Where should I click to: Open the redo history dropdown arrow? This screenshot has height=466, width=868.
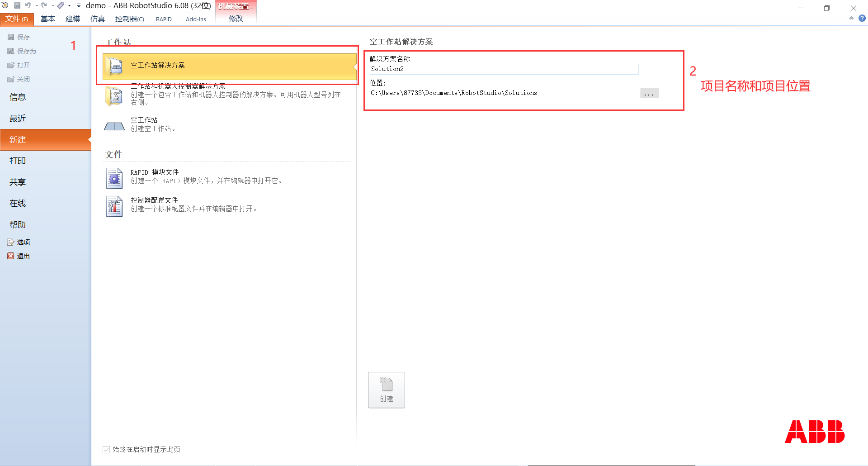point(53,6)
